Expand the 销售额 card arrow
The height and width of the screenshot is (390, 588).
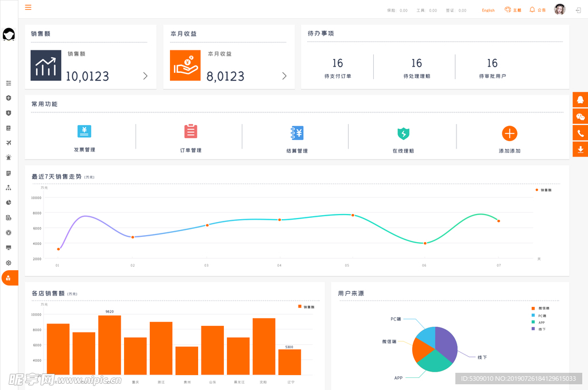click(x=145, y=76)
